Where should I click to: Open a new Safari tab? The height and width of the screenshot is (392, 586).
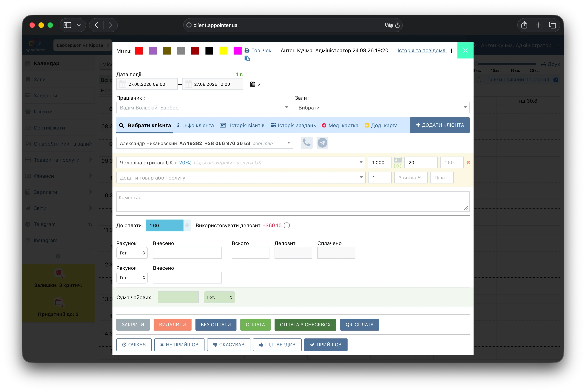pos(538,25)
